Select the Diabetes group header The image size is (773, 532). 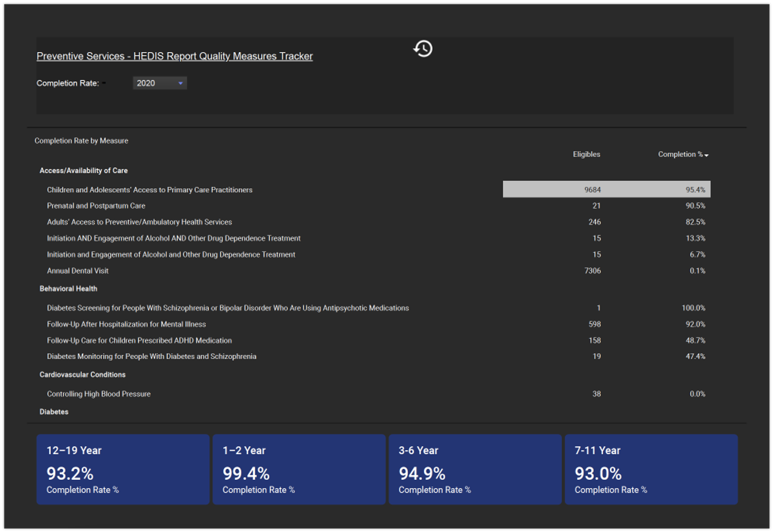pos(54,412)
